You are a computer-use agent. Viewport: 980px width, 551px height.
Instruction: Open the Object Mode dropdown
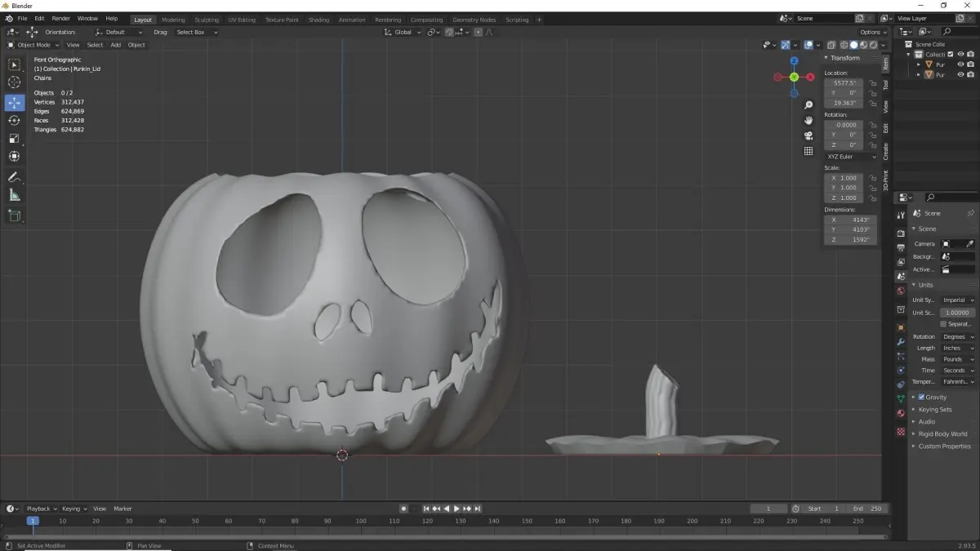pos(33,45)
